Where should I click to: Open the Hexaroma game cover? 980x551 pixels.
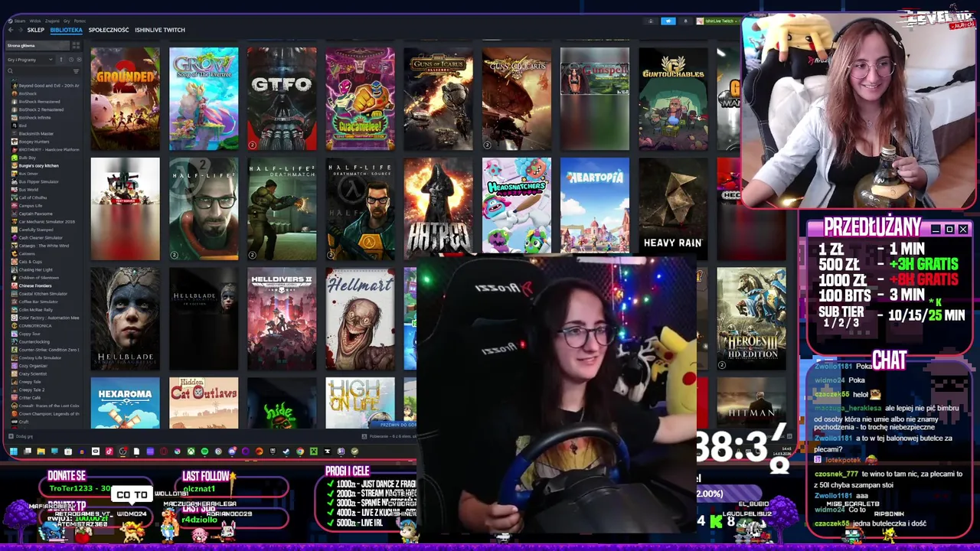pos(126,403)
